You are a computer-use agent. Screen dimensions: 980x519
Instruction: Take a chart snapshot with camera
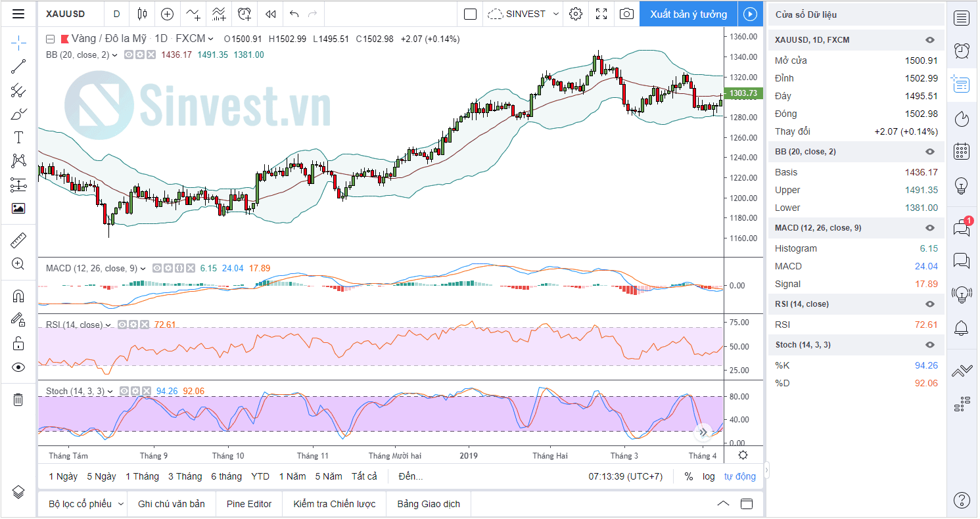[x=627, y=14]
